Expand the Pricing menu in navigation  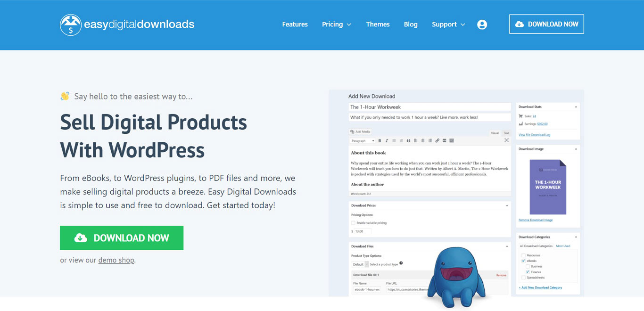click(x=337, y=25)
